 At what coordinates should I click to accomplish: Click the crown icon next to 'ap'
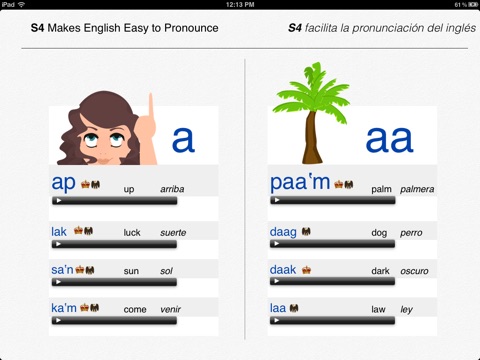[x=86, y=184]
